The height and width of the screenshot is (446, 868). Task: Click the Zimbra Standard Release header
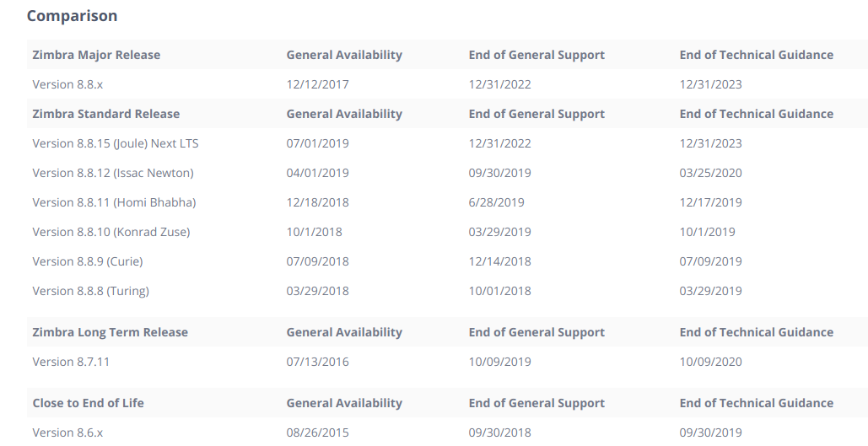click(105, 114)
